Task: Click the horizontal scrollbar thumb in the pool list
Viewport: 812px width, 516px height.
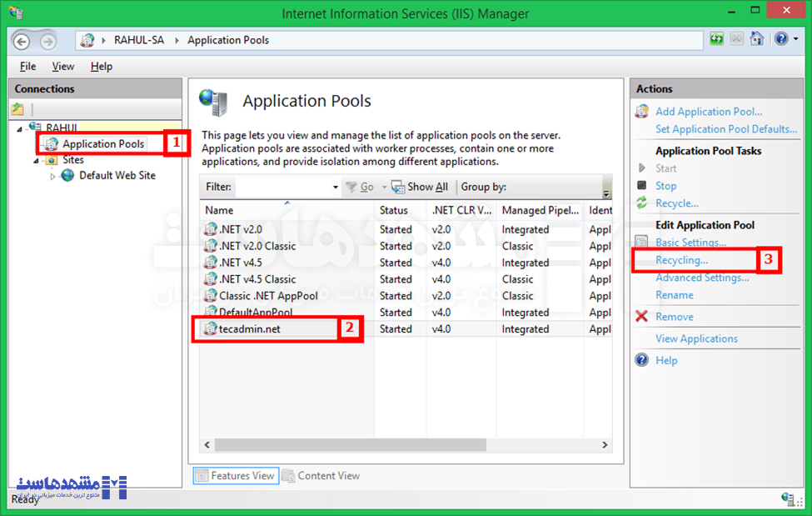Action: (x=350, y=444)
